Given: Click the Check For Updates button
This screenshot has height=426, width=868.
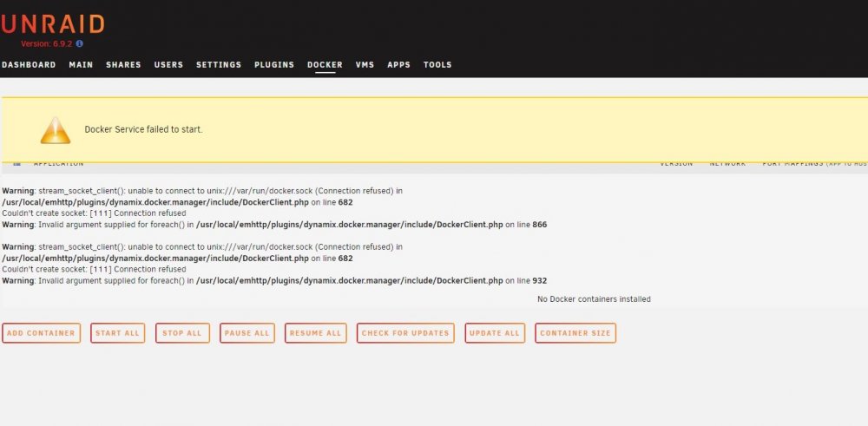Looking at the screenshot, I should (405, 333).
